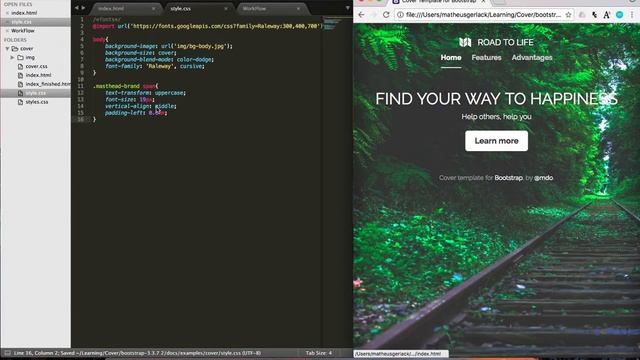Screen dimensions: 640x360
Task: Click the cover folder icon
Action: (15, 48)
